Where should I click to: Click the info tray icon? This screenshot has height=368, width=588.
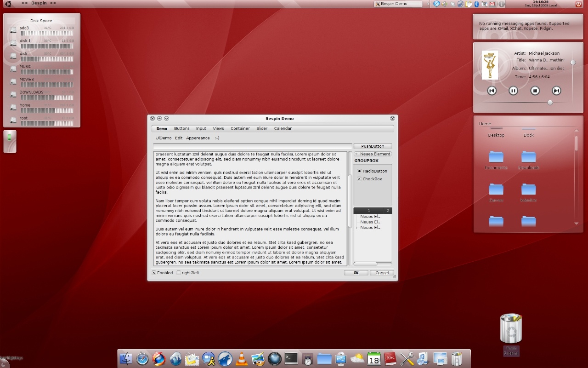click(x=502, y=4)
